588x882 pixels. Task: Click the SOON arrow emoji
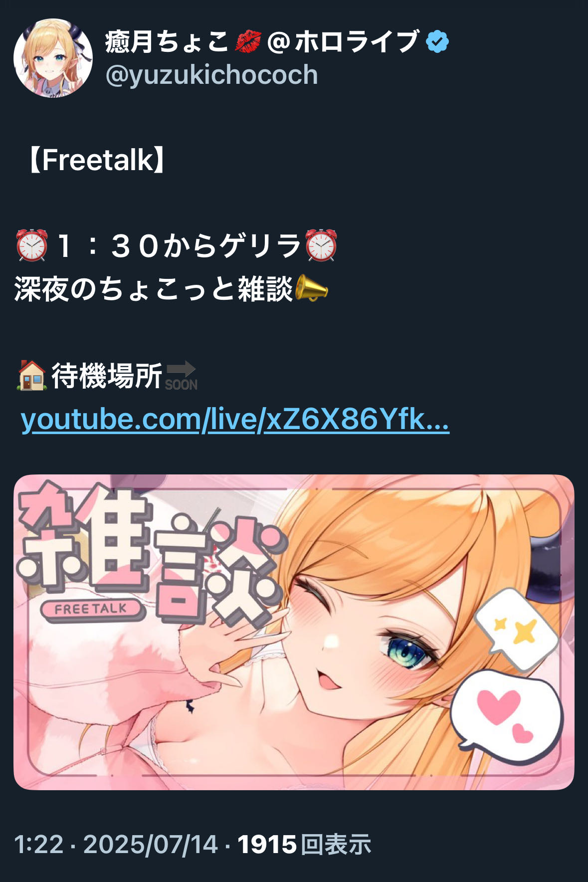tap(181, 375)
